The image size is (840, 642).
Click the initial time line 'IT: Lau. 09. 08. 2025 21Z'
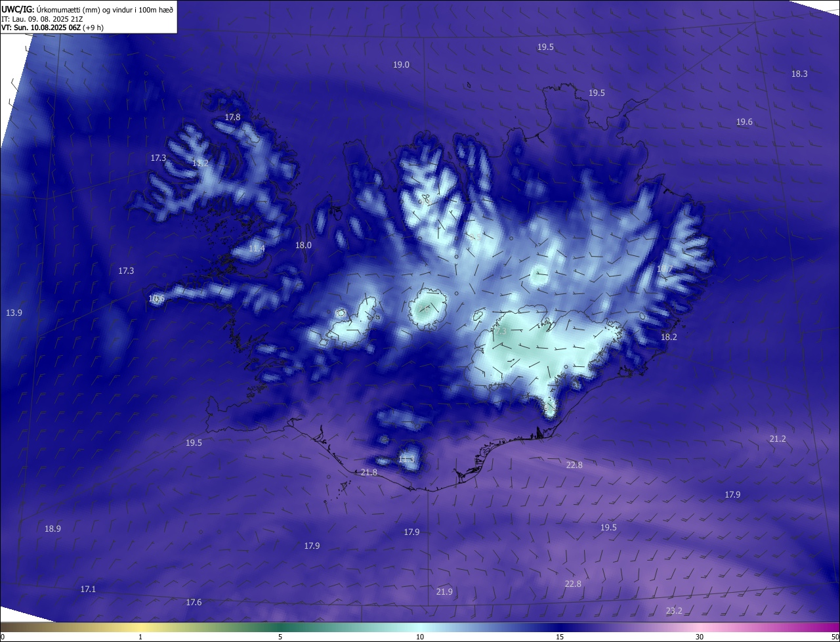click(43, 19)
